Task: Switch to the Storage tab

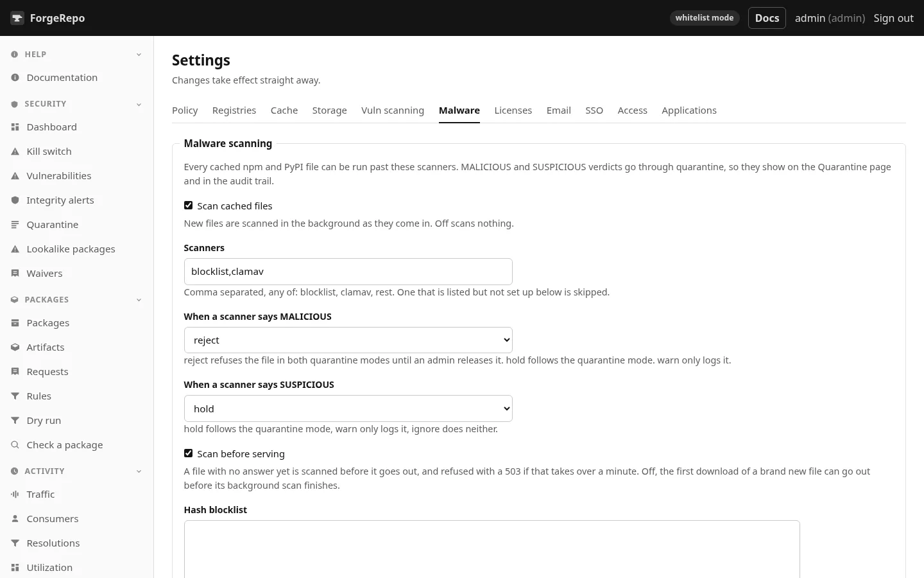Action: tap(330, 110)
